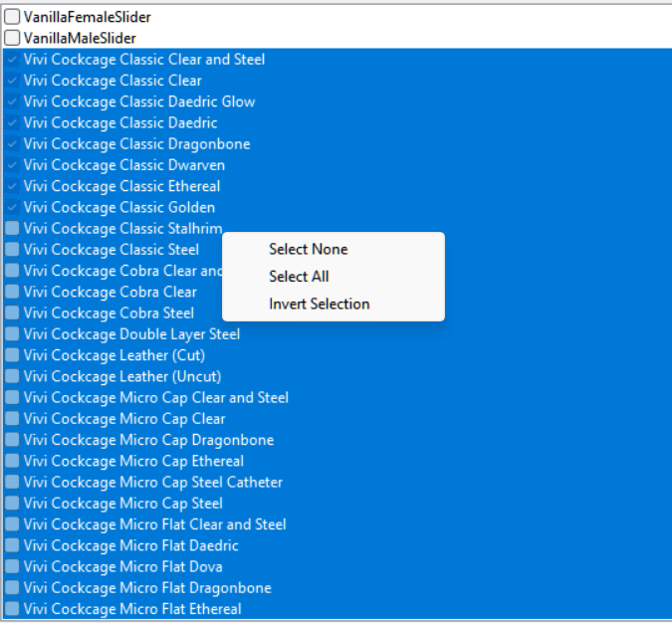Viewport: 672px width, 623px height.
Task: Select Vivi Cockcage Classic Ethereal row text
Action: (121, 186)
